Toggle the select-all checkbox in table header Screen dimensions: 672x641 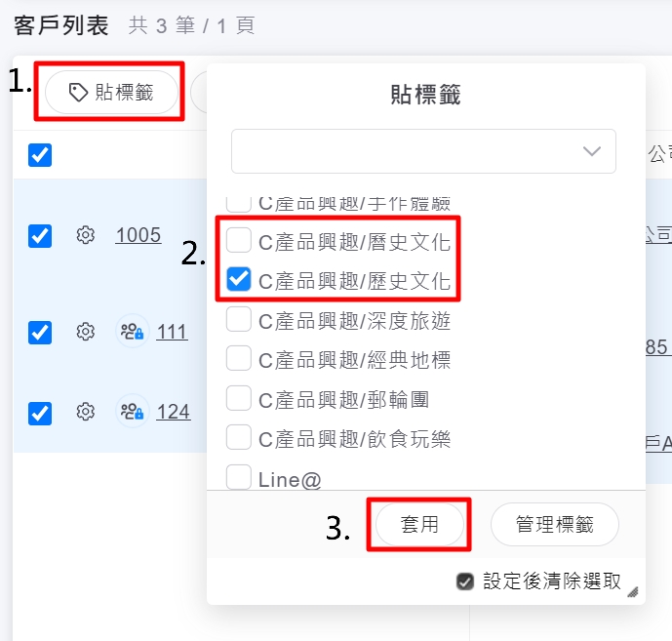(x=40, y=155)
